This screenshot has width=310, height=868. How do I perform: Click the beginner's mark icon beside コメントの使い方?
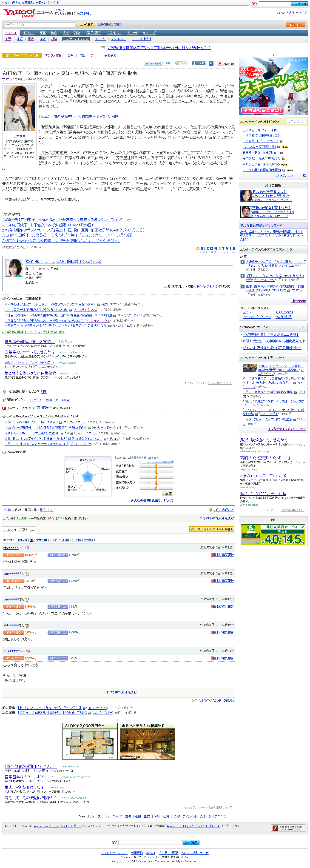[210, 510]
